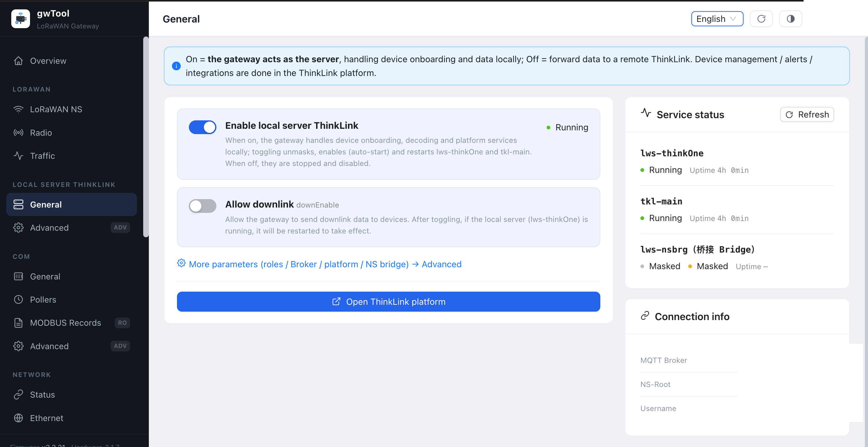Open Pollers under COM
868x447 pixels.
(x=71, y=299)
